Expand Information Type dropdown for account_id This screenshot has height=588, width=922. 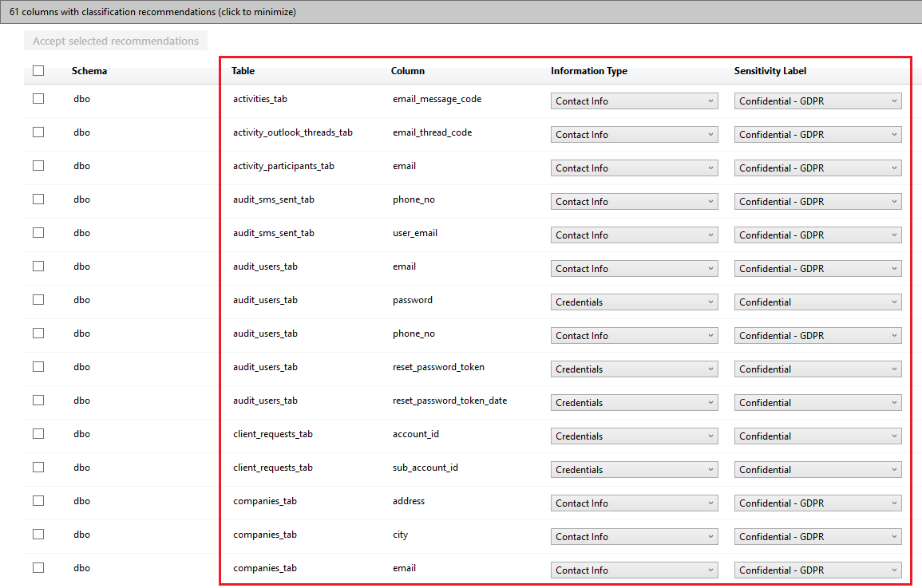tap(634, 436)
